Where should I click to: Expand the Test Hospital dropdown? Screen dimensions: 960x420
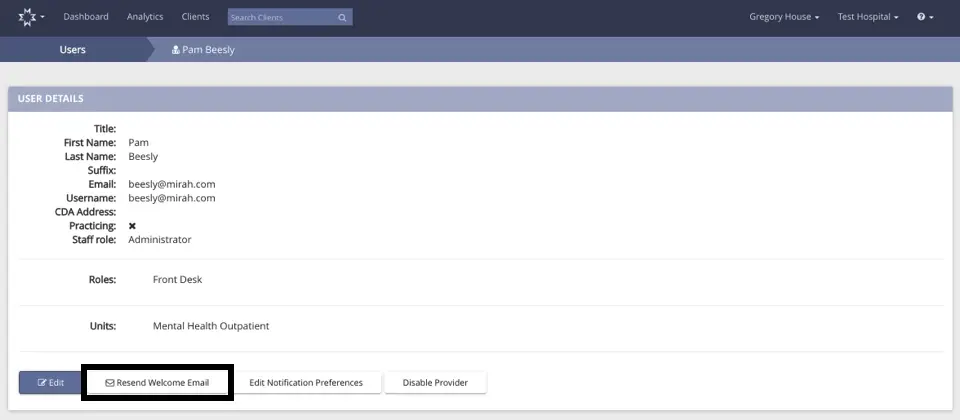(868, 17)
